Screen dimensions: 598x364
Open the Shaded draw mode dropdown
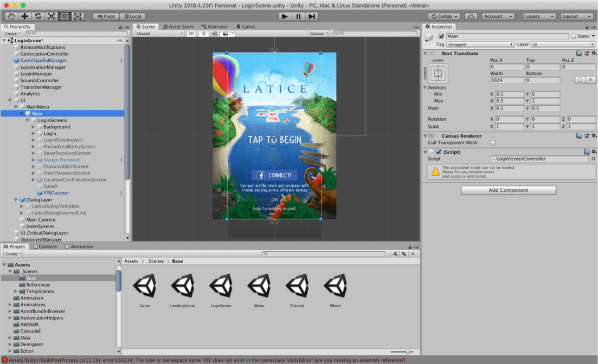(159, 34)
